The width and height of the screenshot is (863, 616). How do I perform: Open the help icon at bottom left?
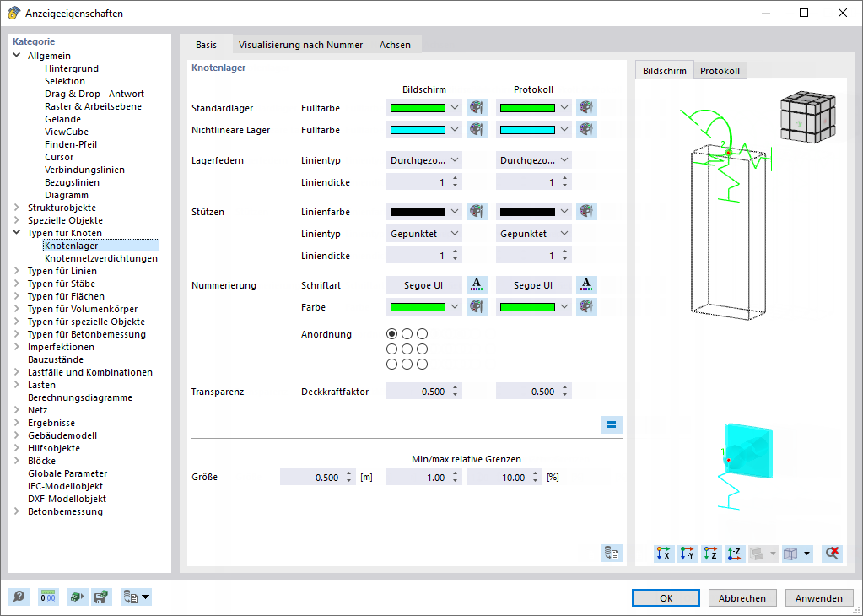pyautogui.click(x=19, y=597)
